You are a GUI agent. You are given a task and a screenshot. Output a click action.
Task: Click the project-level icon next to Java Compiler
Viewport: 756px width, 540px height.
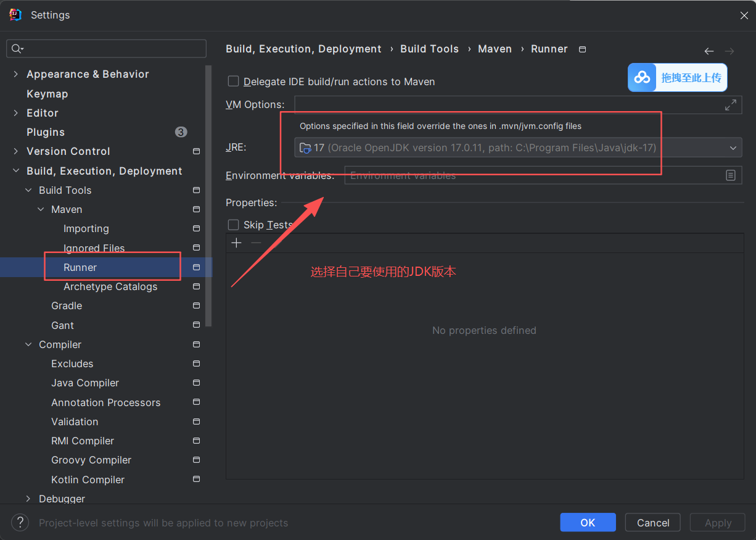pos(196,383)
